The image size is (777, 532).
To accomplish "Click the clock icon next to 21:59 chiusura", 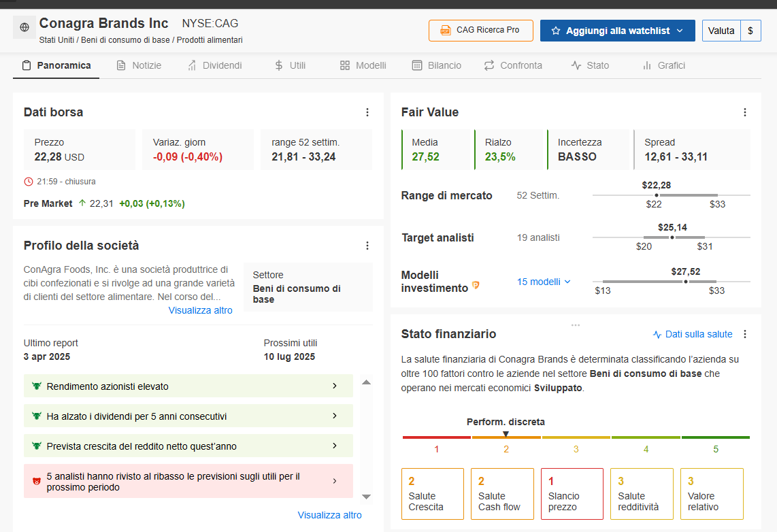I will (x=29, y=182).
